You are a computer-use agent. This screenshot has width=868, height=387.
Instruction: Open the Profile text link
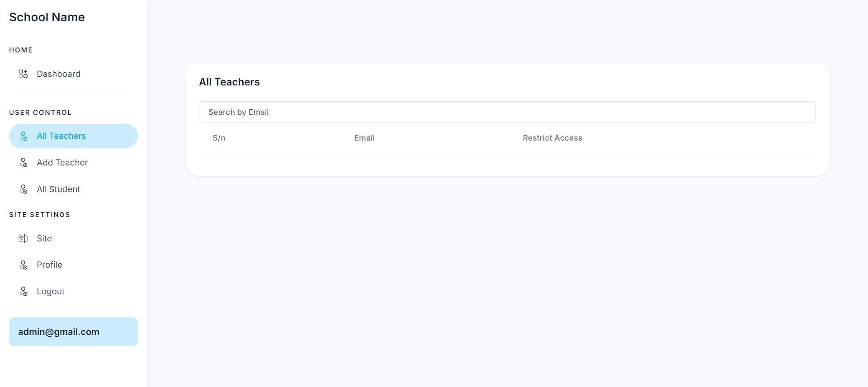click(49, 265)
